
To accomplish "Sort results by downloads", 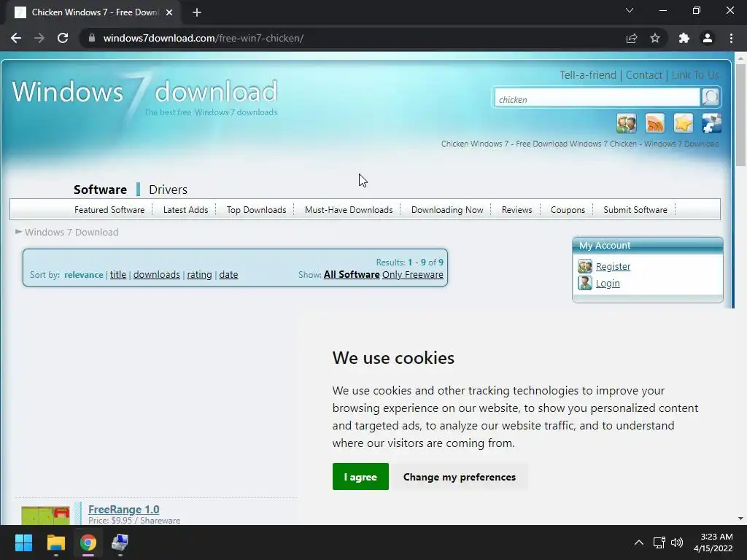I will [x=157, y=275].
